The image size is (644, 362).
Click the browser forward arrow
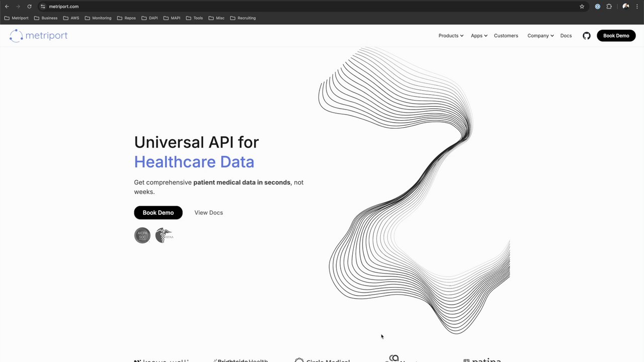click(18, 7)
